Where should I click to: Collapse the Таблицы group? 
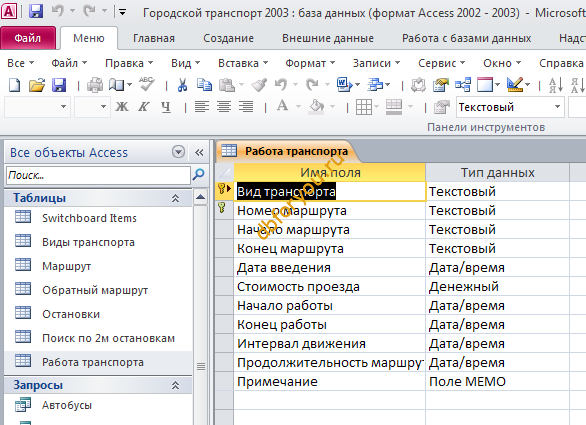[x=175, y=198]
